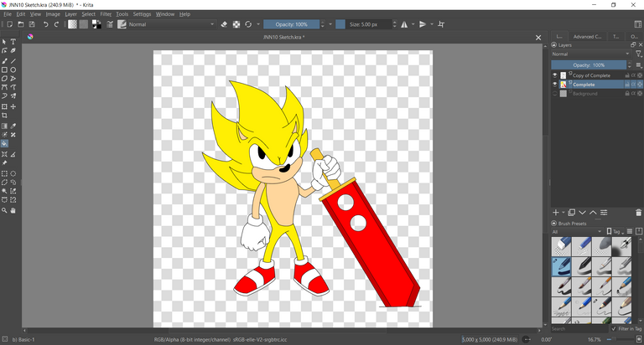Open the Select menu
This screenshot has width=644, height=345.
pyautogui.click(x=88, y=14)
